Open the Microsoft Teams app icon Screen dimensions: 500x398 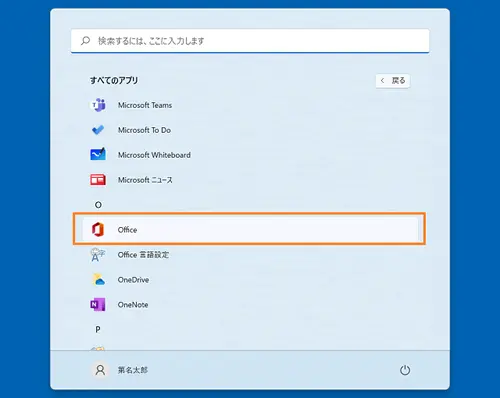click(x=98, y=105)
